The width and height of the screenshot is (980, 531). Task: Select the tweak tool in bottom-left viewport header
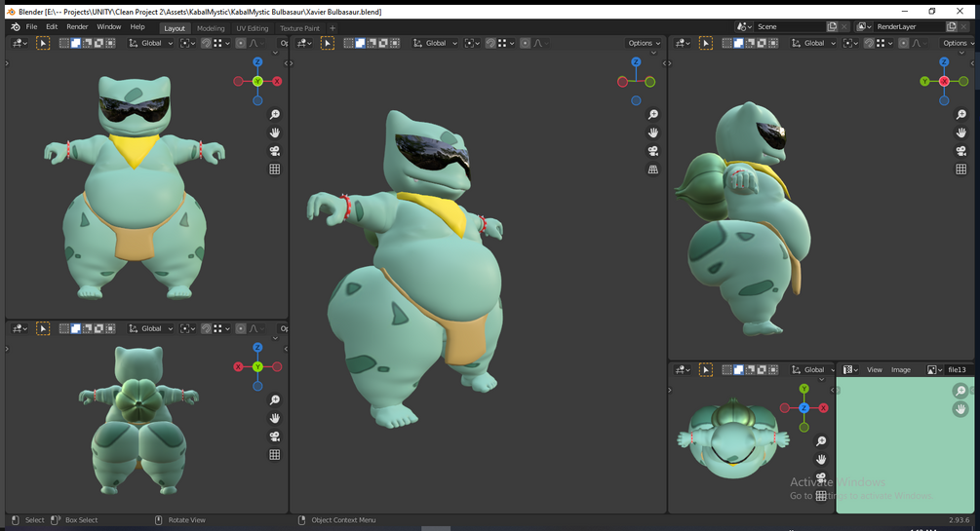coord(43,328)
